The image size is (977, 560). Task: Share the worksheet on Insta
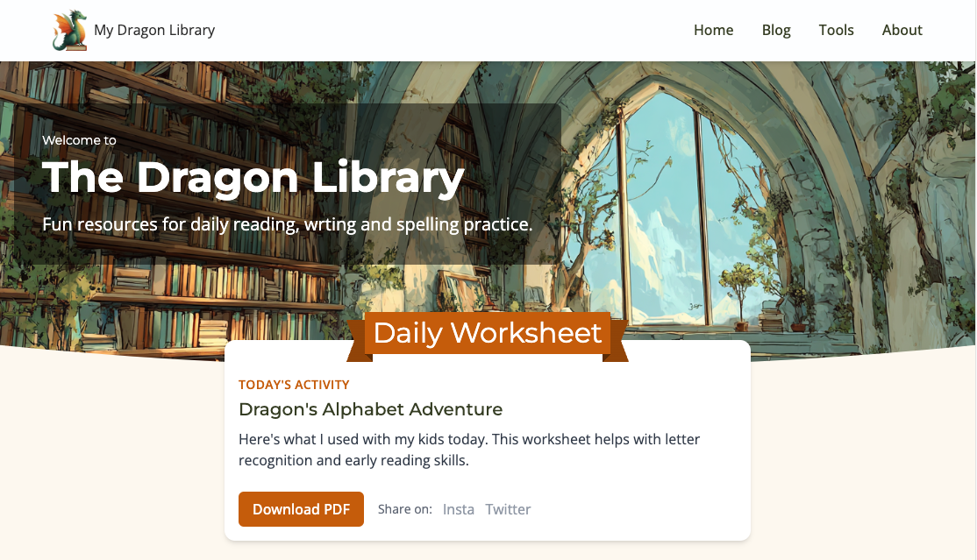point(459,509)
